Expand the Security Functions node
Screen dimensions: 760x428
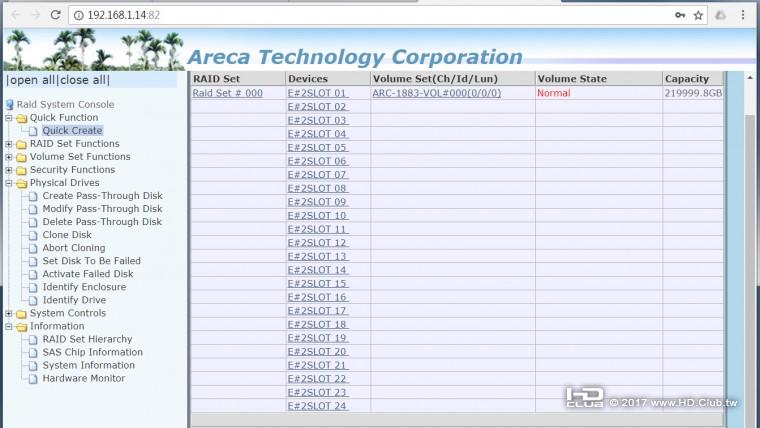tap(9, 170)
